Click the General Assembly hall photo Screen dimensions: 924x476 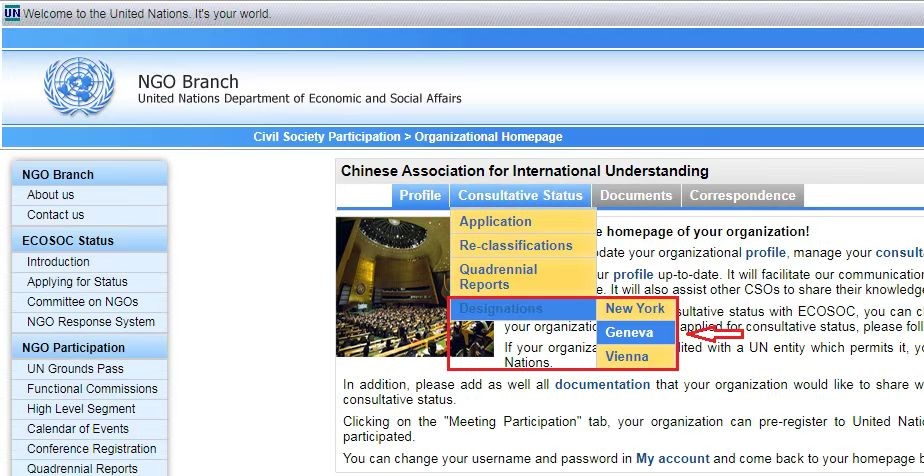click(392, 287)
